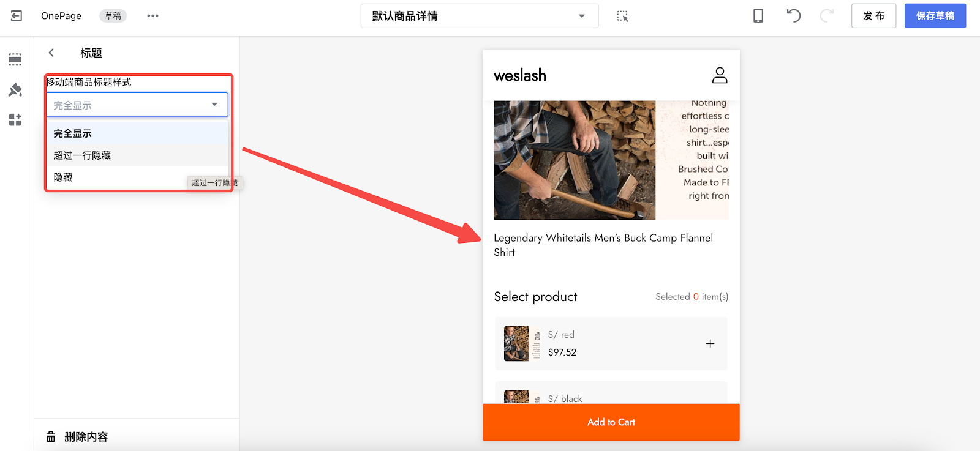Click the 保存草稿 save draft button
The image size is (980, 451).
point(935,16)
